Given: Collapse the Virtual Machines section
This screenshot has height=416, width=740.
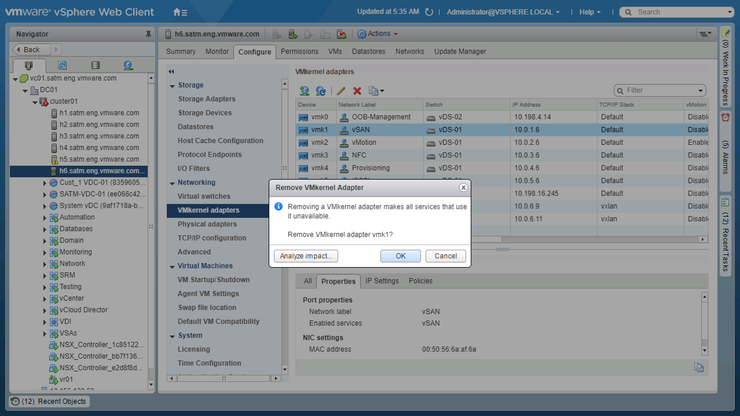Looking at the screenshot, I should (x=172, y=267).
